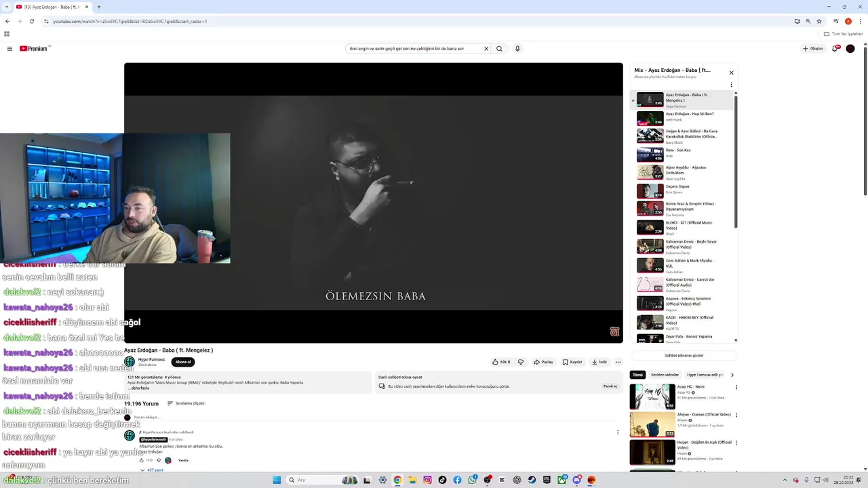
Task: Open Steam from the taskbar
Action: pyautogui.click(x=532, y=480)
